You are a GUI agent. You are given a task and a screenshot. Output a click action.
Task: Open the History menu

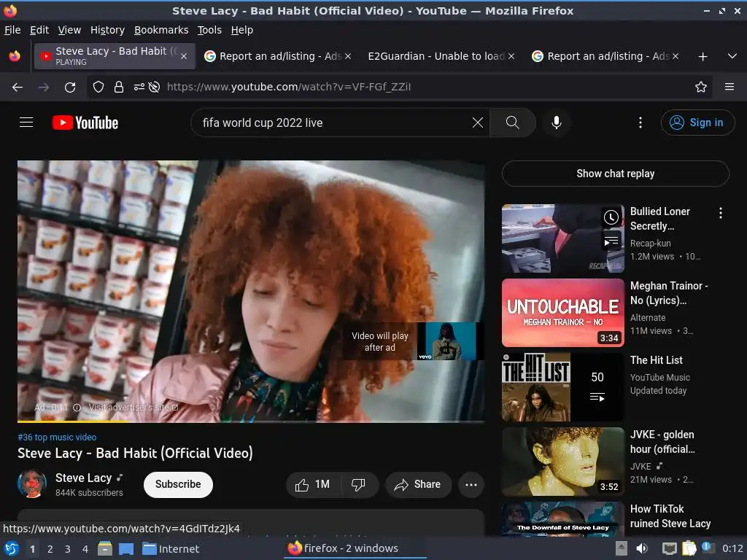tap(108, 30)
